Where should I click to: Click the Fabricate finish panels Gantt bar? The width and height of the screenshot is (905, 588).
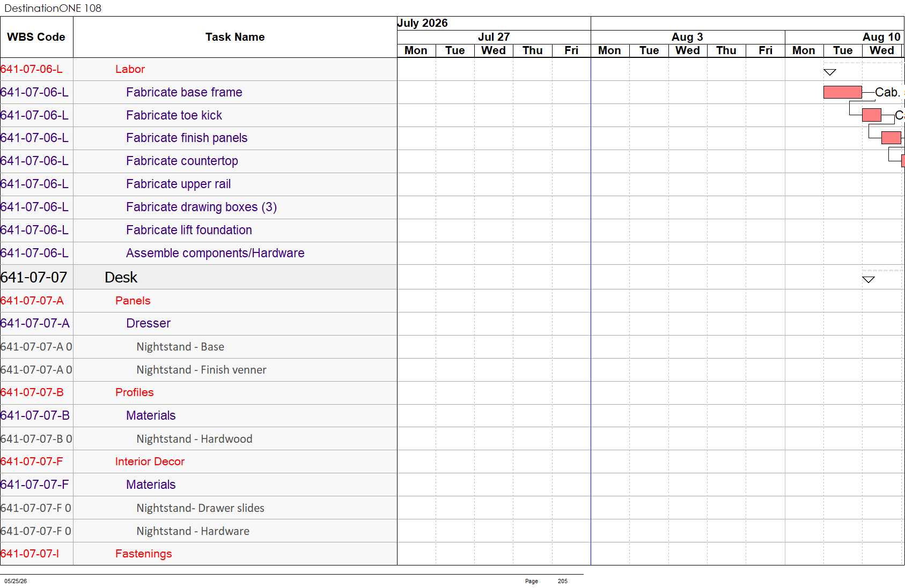891,138
